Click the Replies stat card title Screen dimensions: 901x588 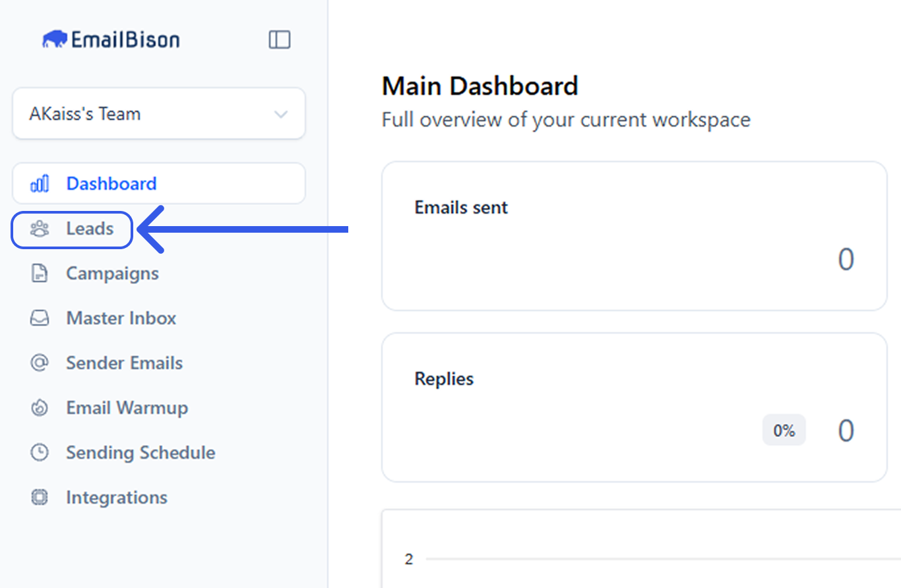(444, 379)
